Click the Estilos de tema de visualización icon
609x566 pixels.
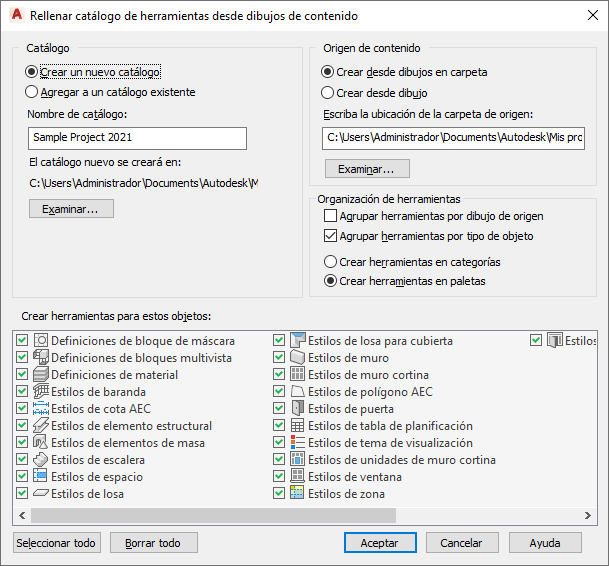point(298,442)
